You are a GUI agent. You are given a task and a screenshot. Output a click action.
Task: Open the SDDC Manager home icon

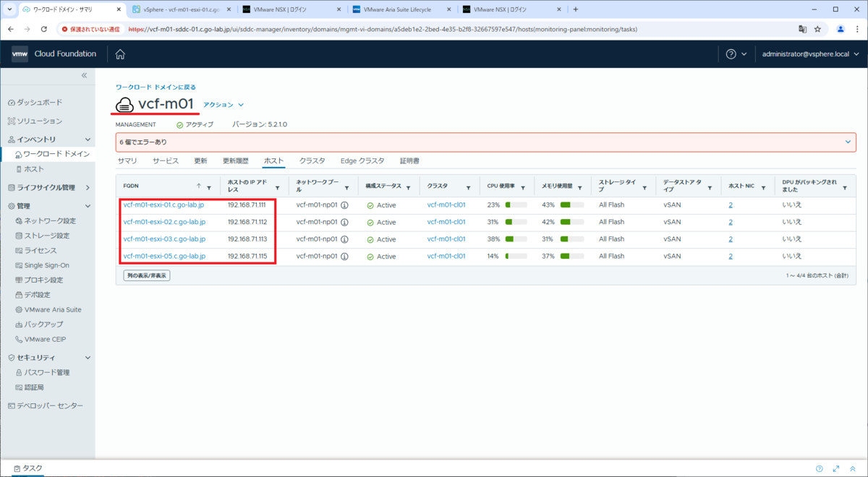point(120,54)
